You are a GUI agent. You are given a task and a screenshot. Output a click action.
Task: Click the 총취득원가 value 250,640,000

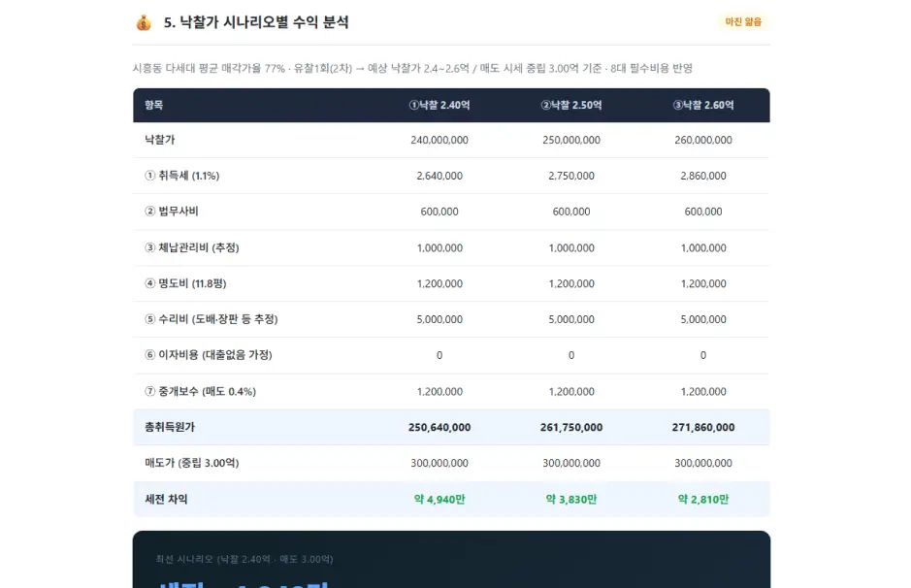439,427
